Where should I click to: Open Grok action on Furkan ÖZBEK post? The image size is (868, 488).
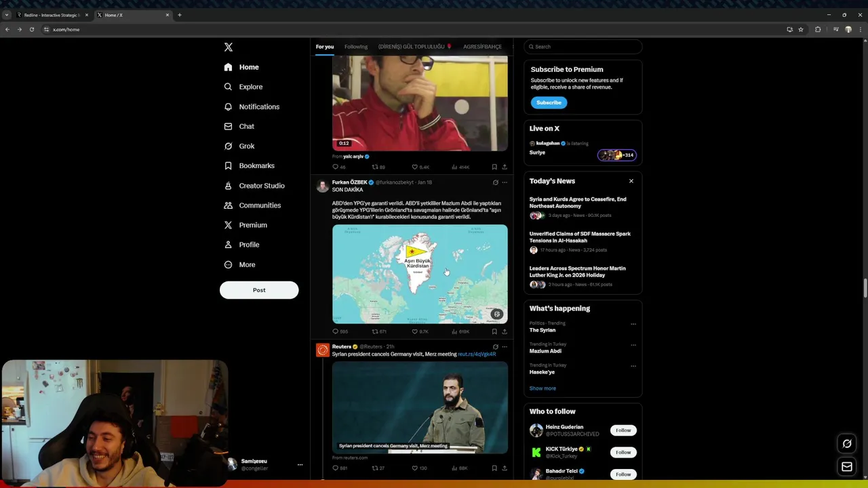(x=495, y=182)
